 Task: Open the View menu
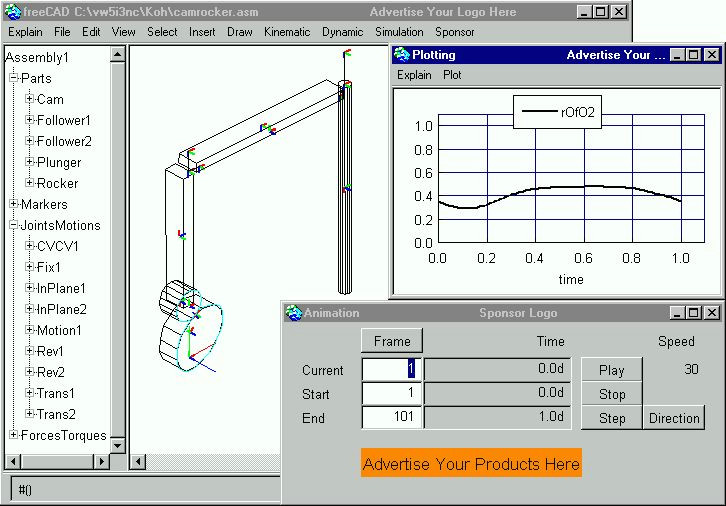[124, 32]
